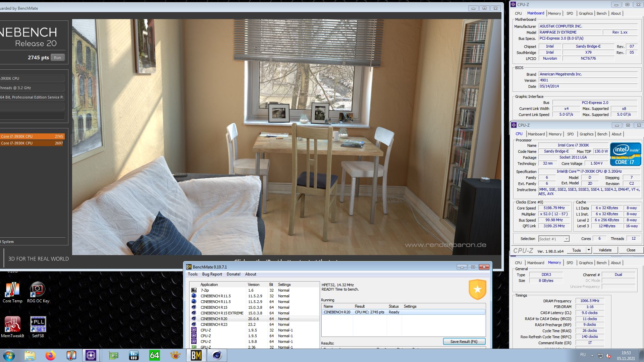The image size is (644, 362).
Task: Launch Firefox from taskbar
Action: tap(51, 355)
